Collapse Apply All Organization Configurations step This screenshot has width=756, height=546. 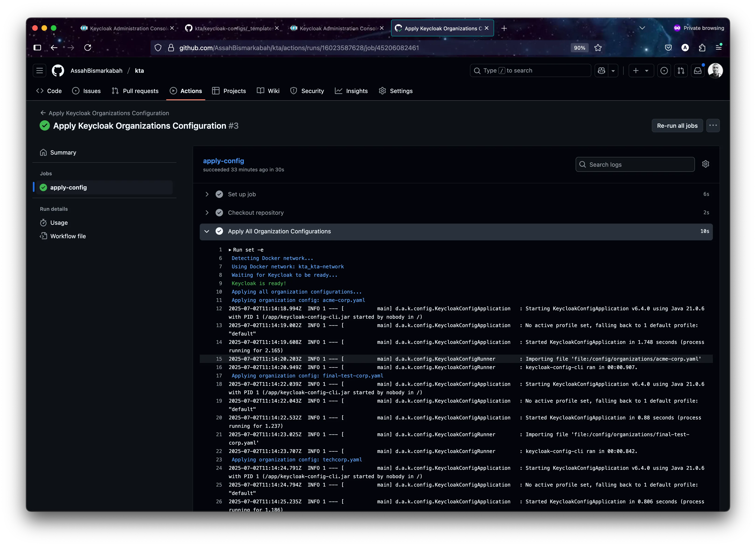207,231
